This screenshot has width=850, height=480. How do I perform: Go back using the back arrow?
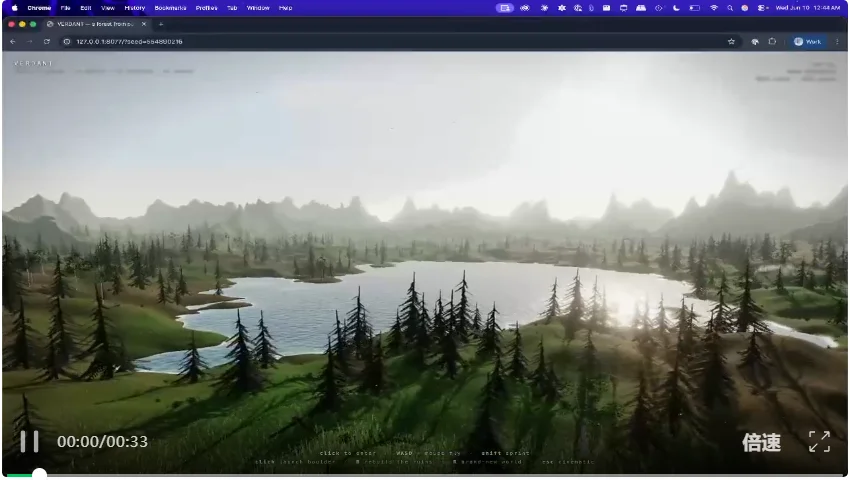coord(13,41)
